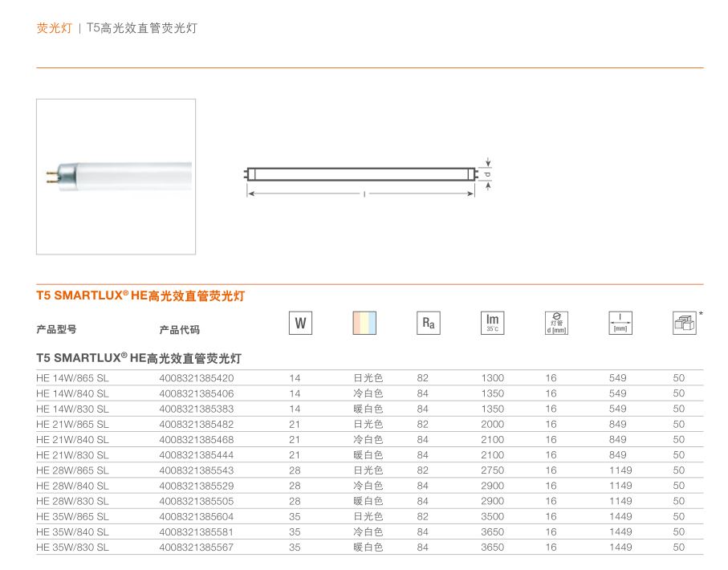This screenshot has width=728, height=570.
Task: Click product code 4008321385604
Action: (x=197, y=516)
